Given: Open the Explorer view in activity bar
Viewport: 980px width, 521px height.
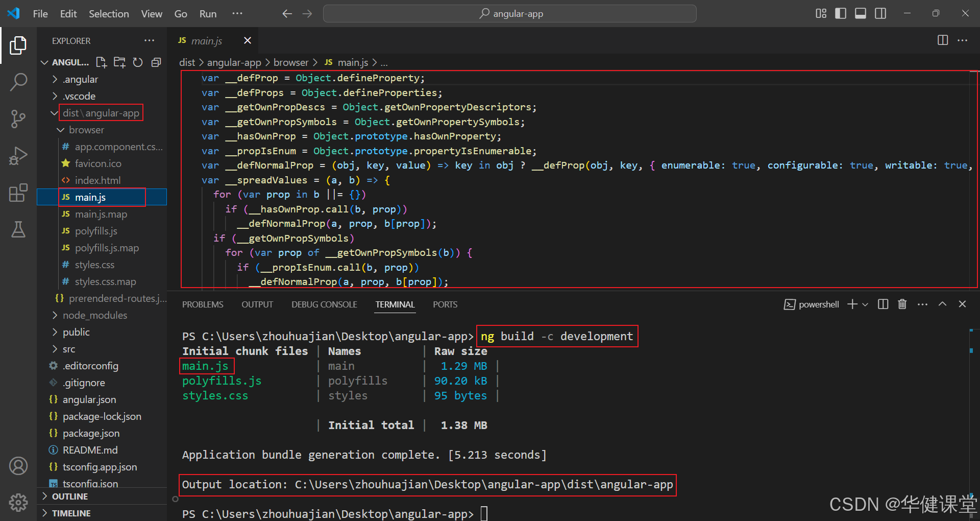Looking at the screenshot, I should tap(18, 45).
